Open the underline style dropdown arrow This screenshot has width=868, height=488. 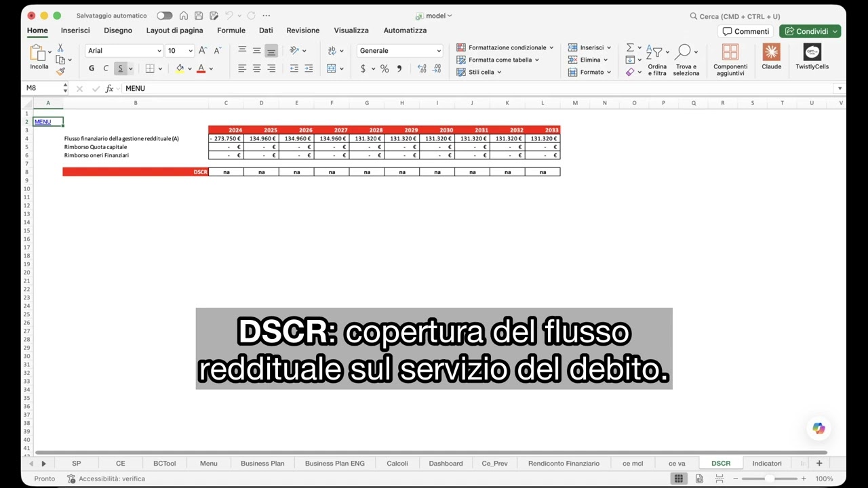click(x=131, y=68)
